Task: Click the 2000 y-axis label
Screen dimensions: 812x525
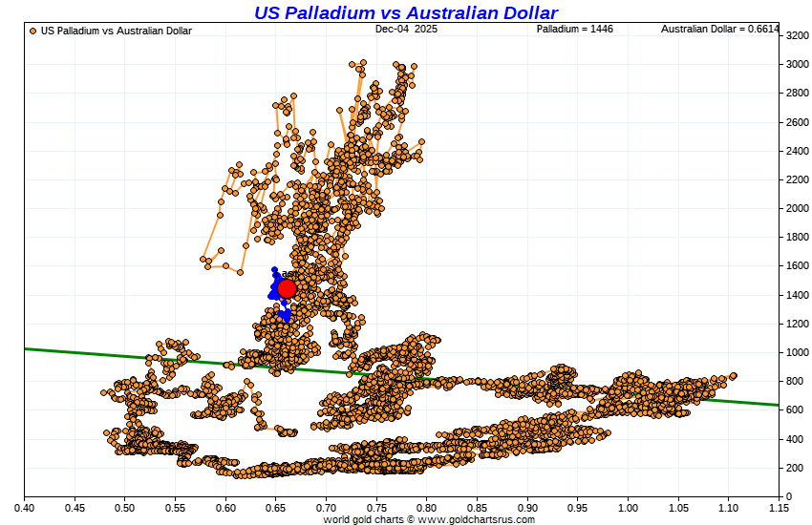Action: (798, 208)
